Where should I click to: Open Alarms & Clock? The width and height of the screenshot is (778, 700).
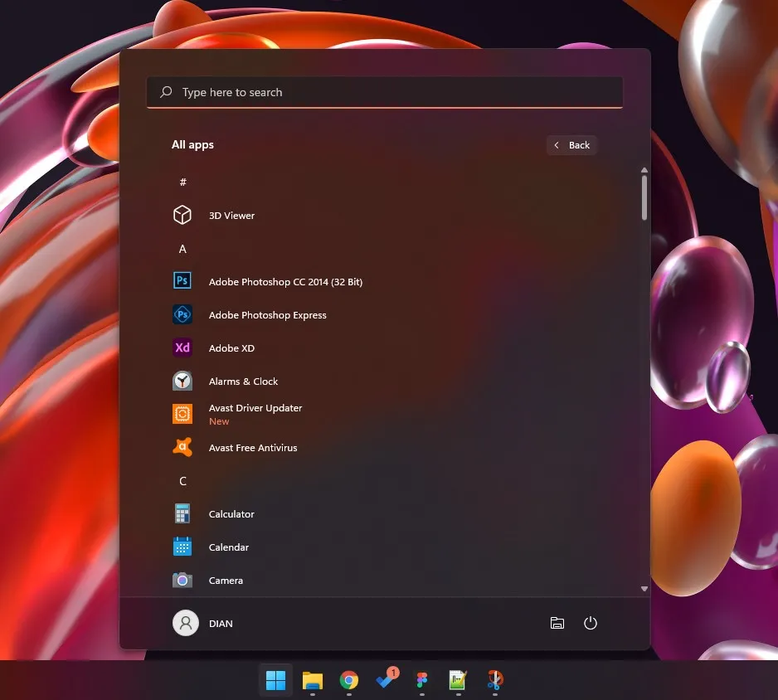coord(243,381)
